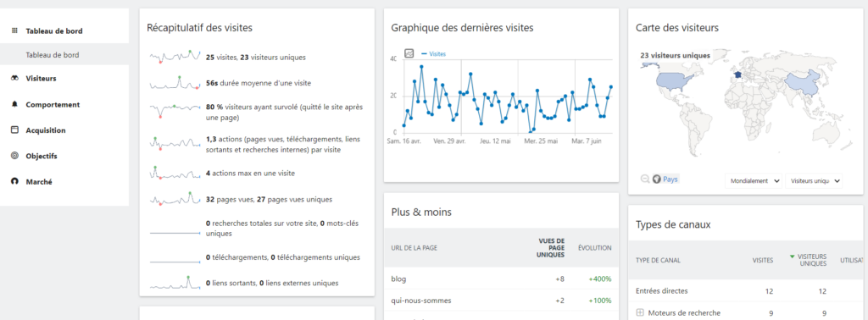Click the 23 visiteurs uniques map label
The image size is (868, 320).
click(676, 55)
